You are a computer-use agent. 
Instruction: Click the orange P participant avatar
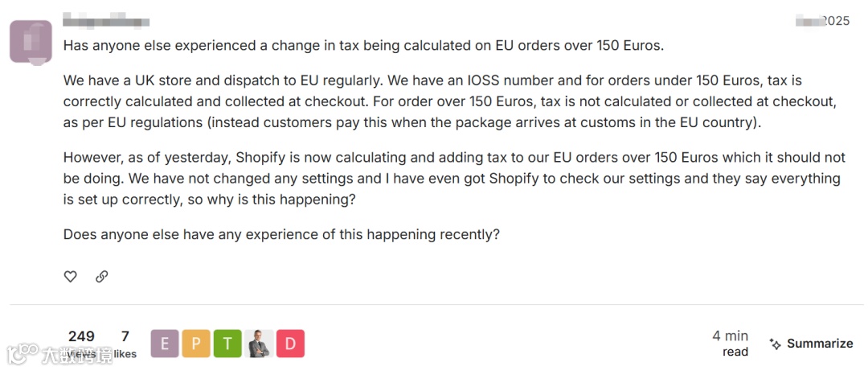pyautogui.click(x=196, y=344)
